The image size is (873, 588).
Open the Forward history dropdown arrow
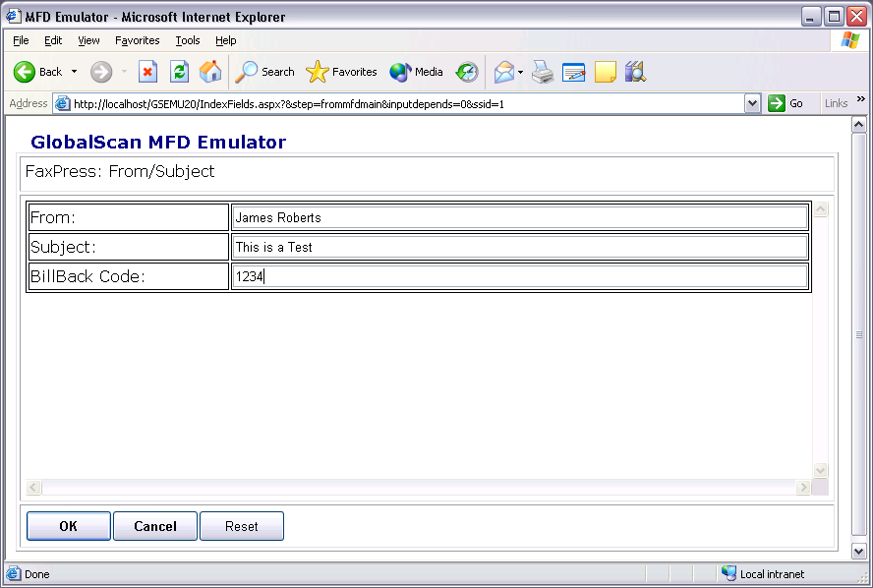[x=124, y=72]
